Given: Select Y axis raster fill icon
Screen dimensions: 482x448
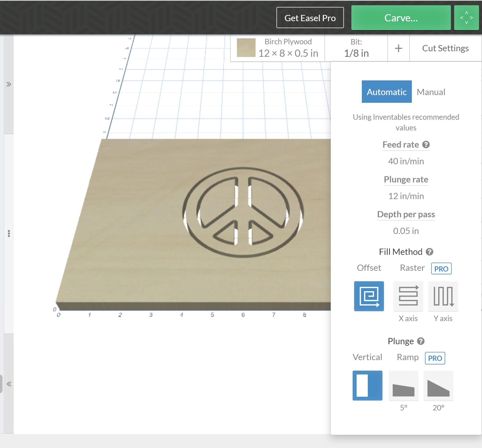Looking at the screenshot, I should pos(443,296).
